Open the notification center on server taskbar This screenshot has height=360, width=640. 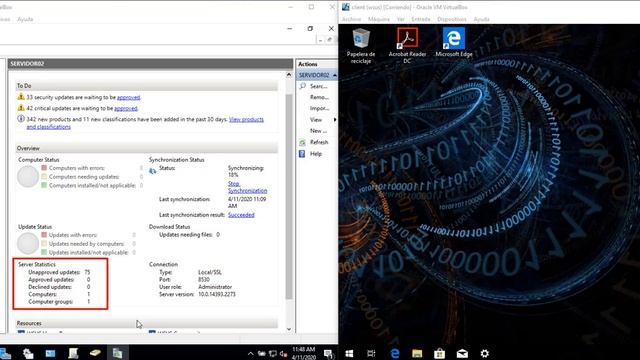tap(328, 353)
